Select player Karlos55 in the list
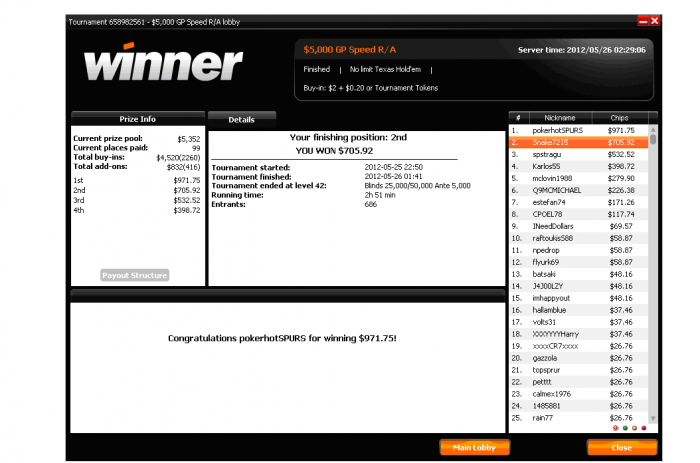 (x=579, y=167)
